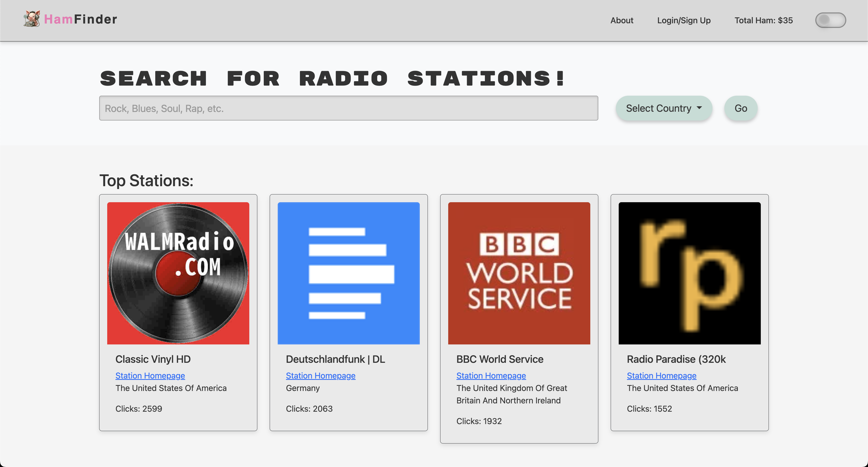Open BBC World Service Station Homepage link
868x467 pixels.
(x=491, y=376)
